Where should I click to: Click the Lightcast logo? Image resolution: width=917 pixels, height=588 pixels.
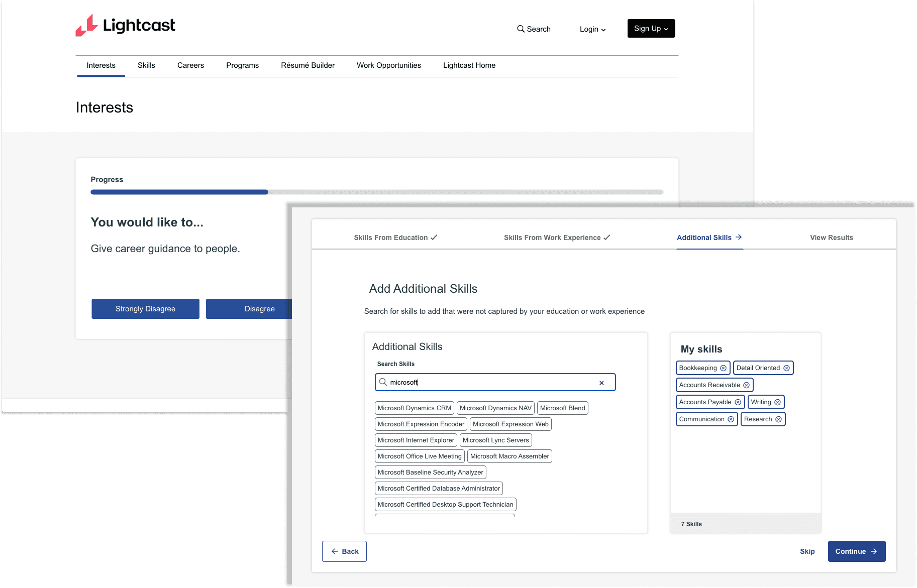click(125, 25)
